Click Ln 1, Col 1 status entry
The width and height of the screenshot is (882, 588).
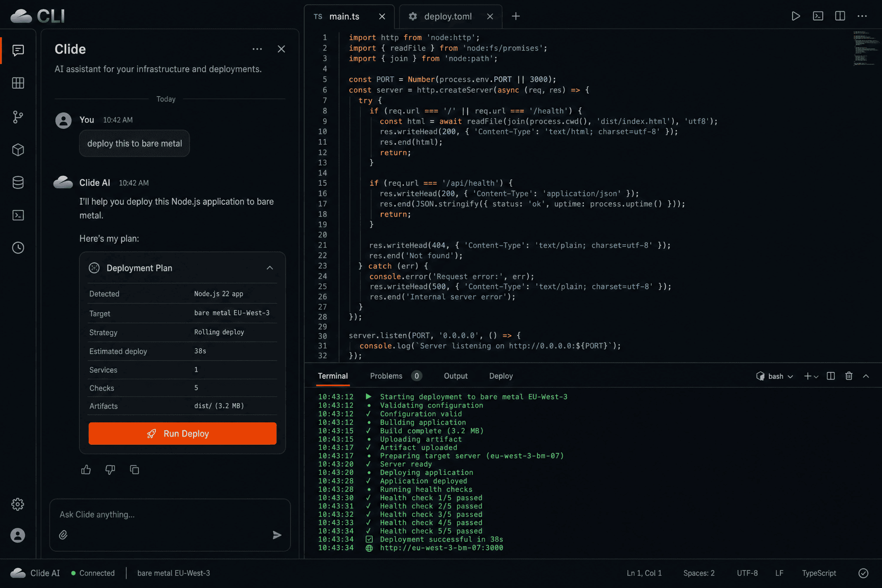[x=644, y=573]
